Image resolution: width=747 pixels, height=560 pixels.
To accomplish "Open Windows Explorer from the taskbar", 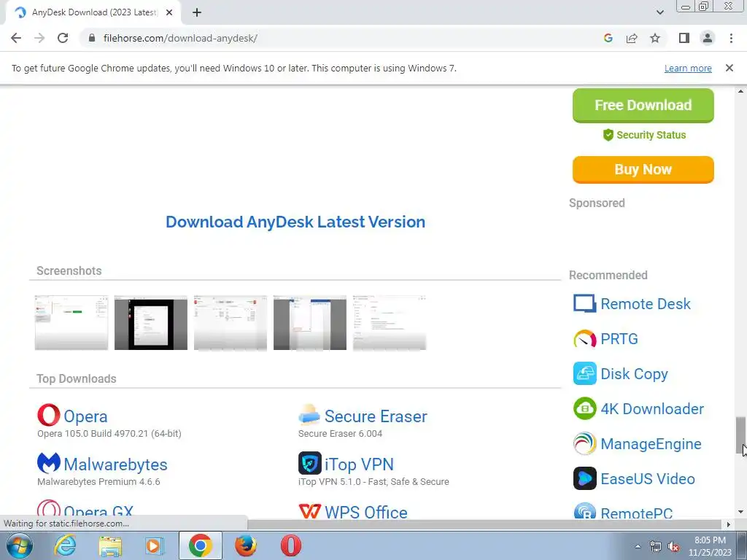I will coord(110,545).
